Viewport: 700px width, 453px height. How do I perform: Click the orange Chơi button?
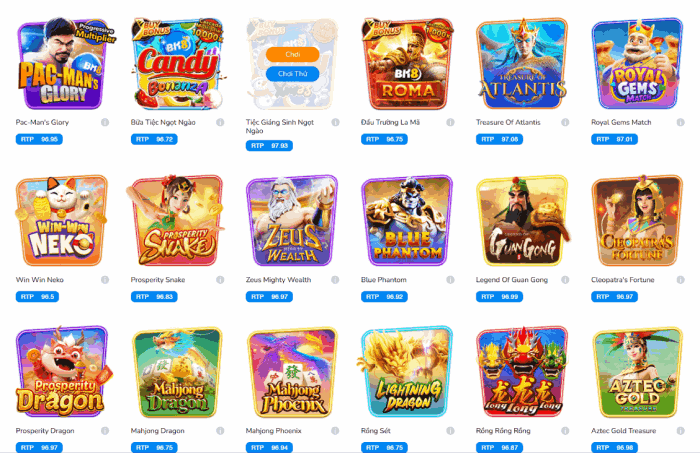pos(292,54)
